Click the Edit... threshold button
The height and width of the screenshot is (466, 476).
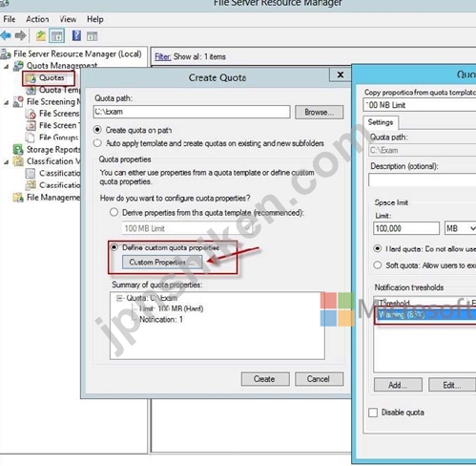coord(452,385)
